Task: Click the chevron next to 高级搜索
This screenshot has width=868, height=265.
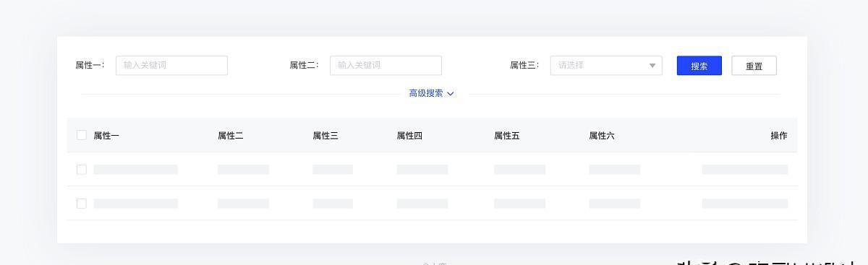Action: coord(450,94)
